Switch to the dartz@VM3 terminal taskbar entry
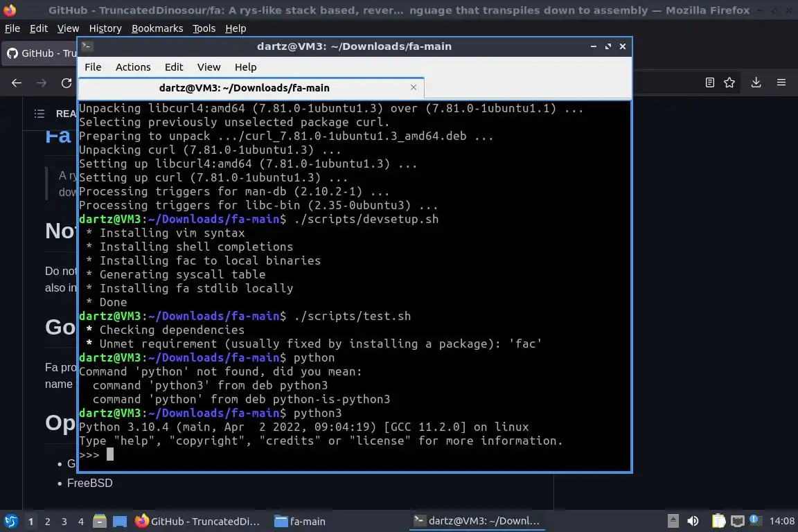The image size is (798, 532). coord(477,522)
